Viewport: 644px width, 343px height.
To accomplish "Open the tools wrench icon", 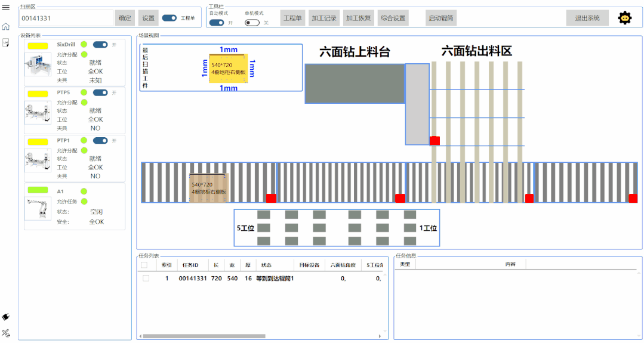I will 6,333.
